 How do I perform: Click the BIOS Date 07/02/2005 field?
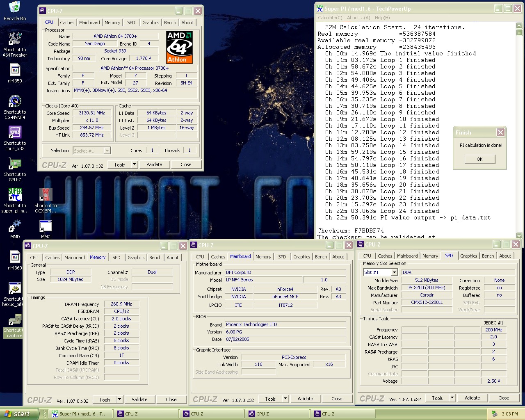[285, 339]
